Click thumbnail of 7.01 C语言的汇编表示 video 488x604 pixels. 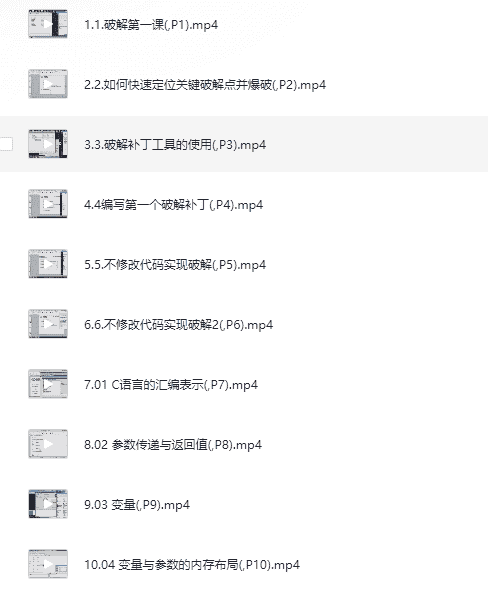[48, 384]
